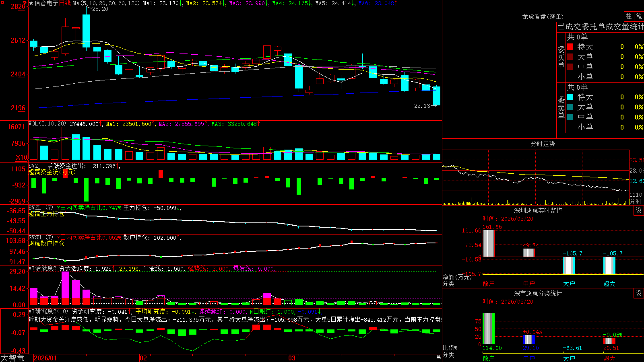Click the dark red 大单 buy-order swatch
The width and height of the screenshot is (644, 362).
pyautogui.click(x=570, y=57)
